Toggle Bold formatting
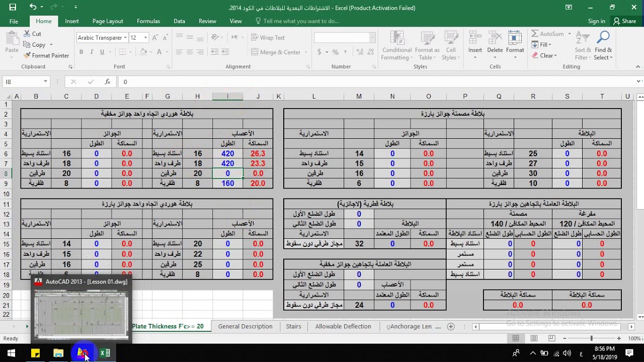This screenshot has width=644, height=362. click(x=82, y=52)
